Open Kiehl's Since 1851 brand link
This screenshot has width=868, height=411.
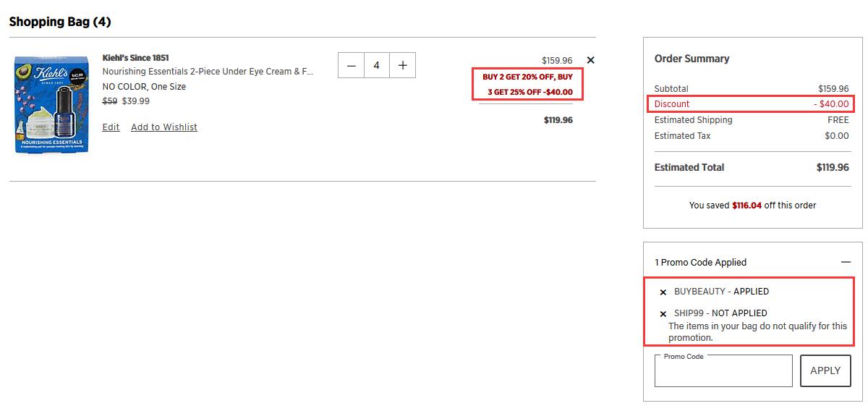(x=136, y=58)
